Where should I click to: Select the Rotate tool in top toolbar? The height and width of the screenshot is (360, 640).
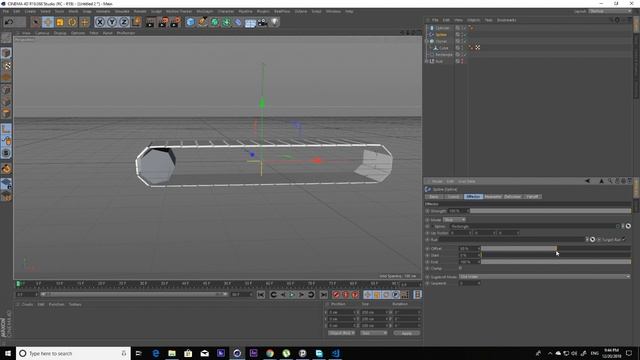pyautogui.click(x=72, y=22)
